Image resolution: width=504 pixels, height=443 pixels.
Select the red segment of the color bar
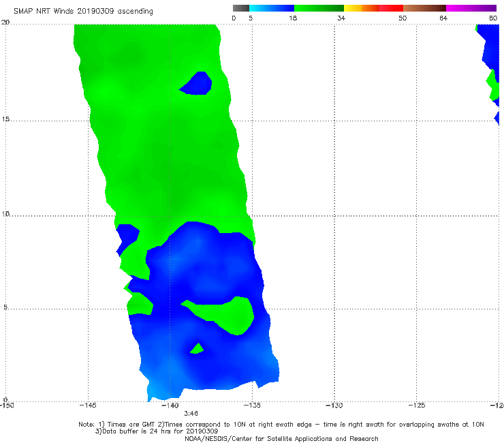391,8
